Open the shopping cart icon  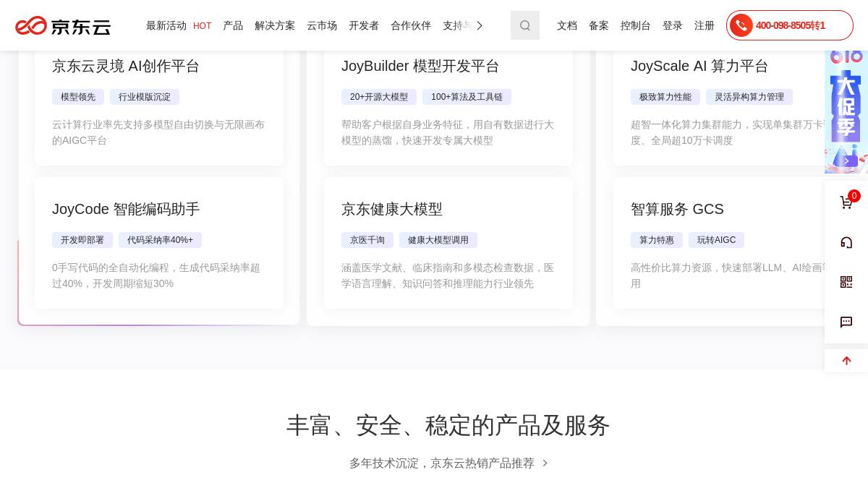tap(846, 203)
